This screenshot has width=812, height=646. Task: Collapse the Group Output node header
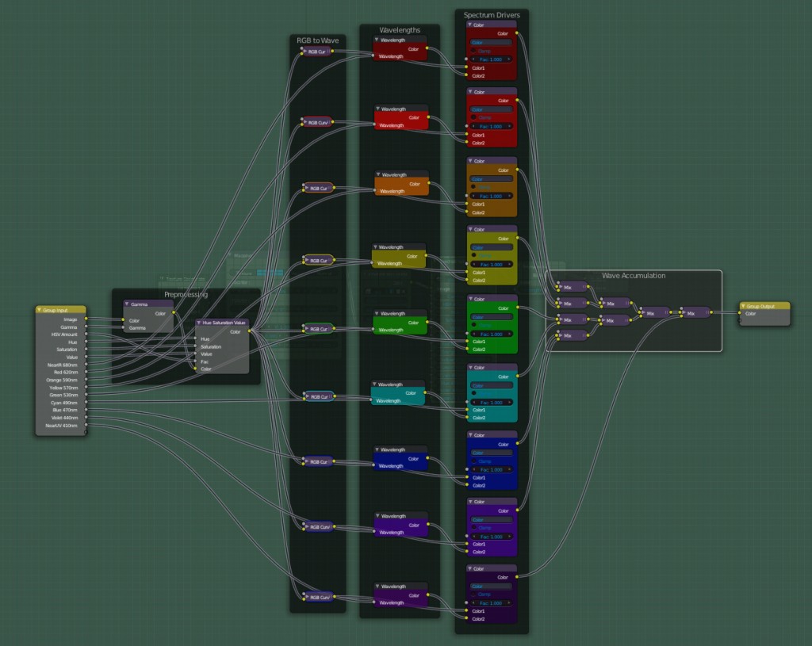click(x=744, y=305)
